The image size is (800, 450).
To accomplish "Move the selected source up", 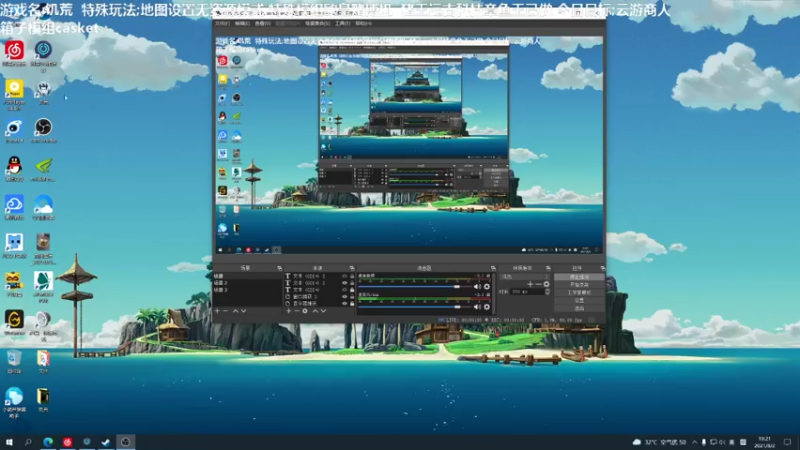I will pos(315,311).
